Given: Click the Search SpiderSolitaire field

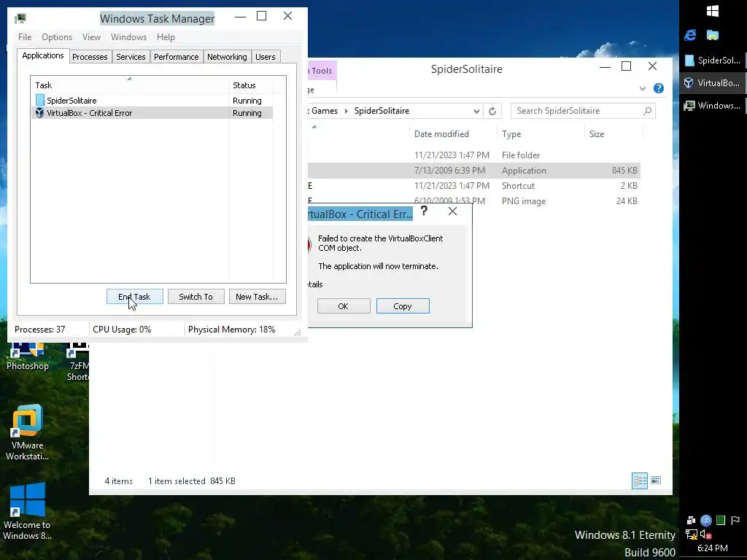Looking at the screenshot, I should (583, 111).
